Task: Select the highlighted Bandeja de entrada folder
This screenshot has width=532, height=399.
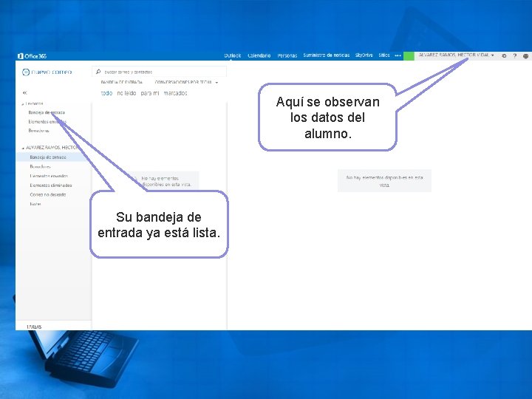Action: tap(53, 157)
